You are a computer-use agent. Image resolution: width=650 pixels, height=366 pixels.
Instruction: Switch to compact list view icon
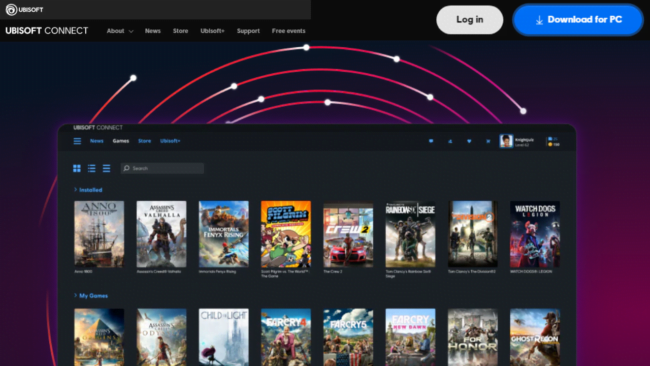click(107, 168)
